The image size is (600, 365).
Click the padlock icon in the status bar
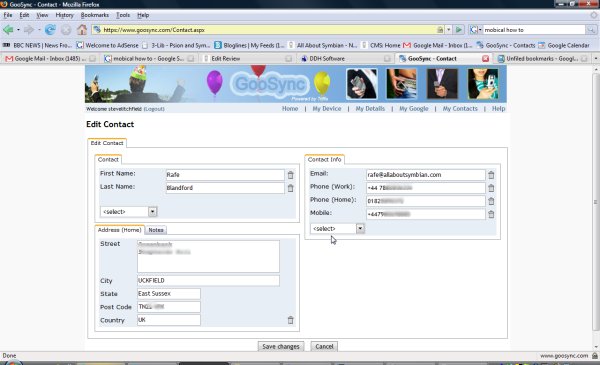(595, 355)
